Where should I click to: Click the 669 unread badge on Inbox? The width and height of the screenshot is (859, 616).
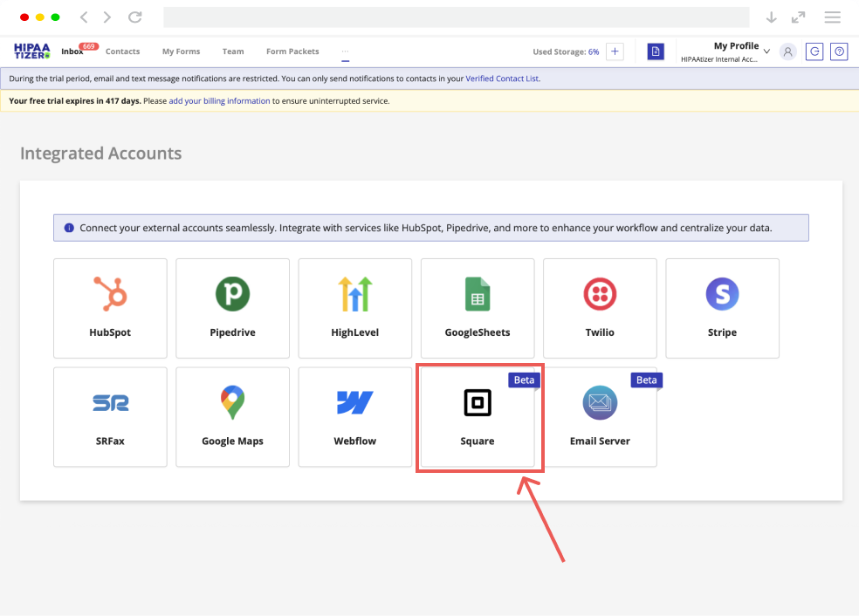pos(89,46)
